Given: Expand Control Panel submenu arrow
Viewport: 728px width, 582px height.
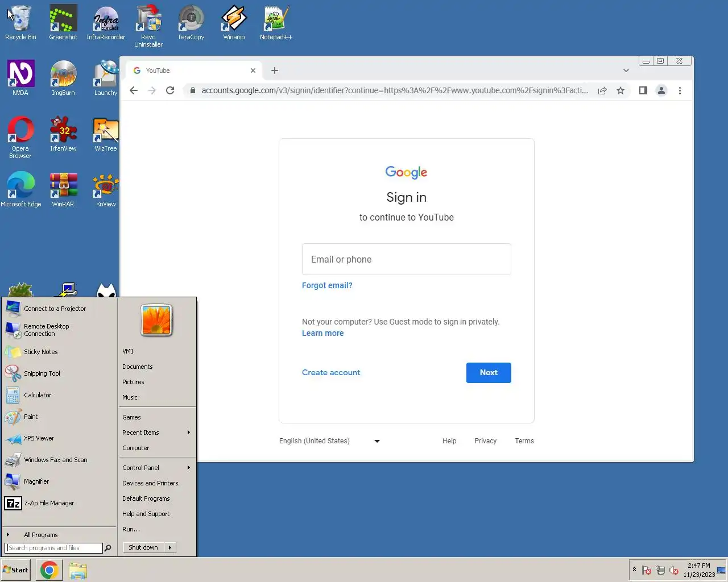Looking at the screenshot, I should point(188,468).
